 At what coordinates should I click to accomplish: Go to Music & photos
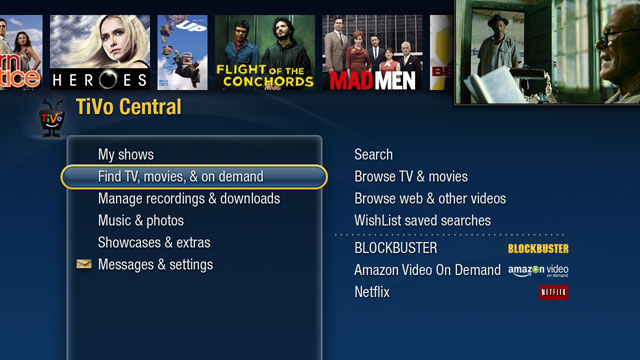141,221
